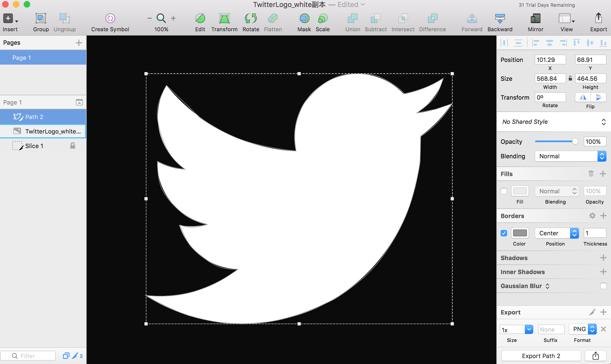The image size is (611, 364).
Task: Open the Blending mode dropdown
Action: tap(570, 156)
